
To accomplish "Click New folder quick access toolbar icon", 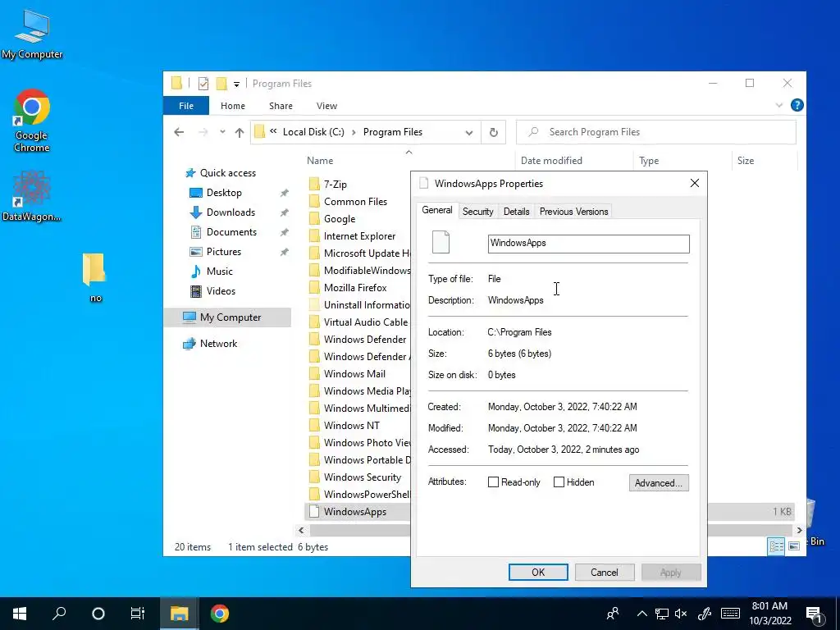I will [221, 84].
